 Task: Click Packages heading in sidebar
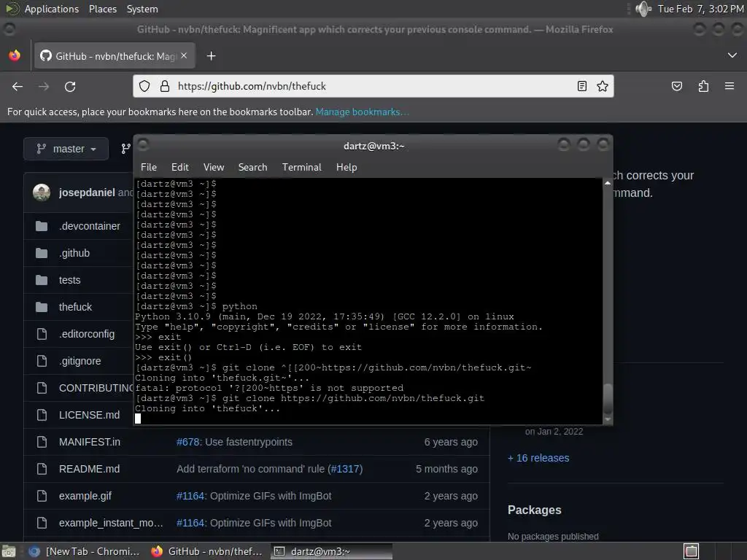(x=535, y=510)
